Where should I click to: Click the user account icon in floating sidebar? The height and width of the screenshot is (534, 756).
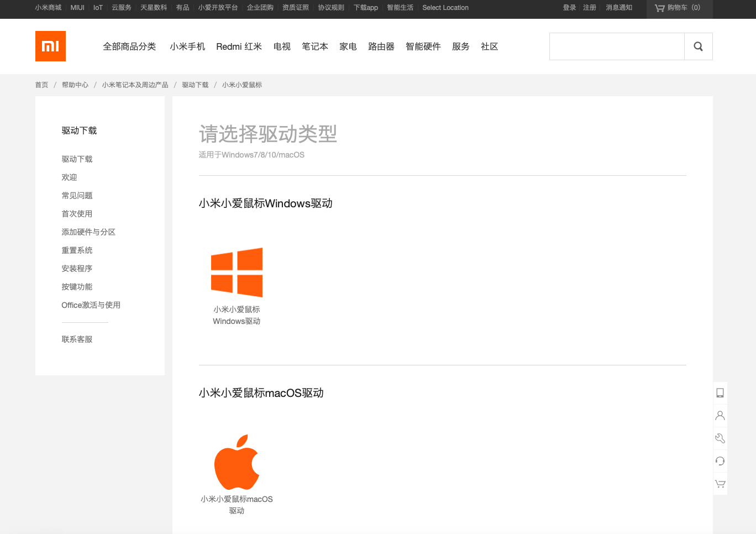pyautogui.click(x=720, y=415)
